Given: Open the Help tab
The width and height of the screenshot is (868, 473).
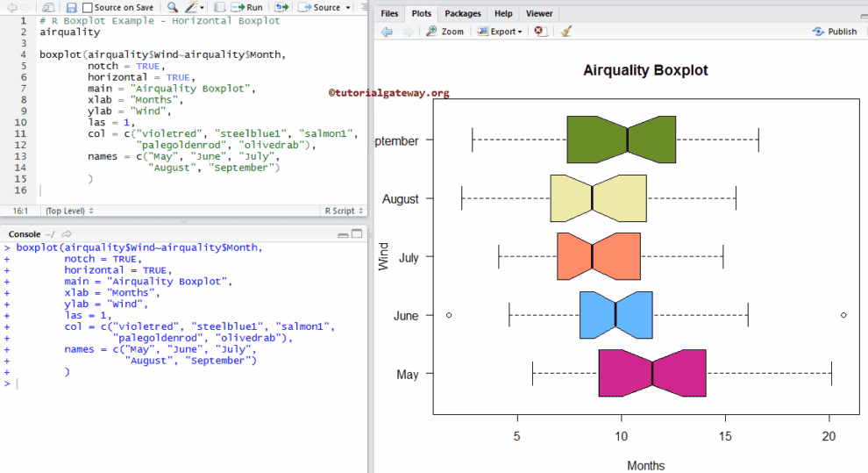Looking at the screenshot, I should pyautogui.click(x=503, y=13).
